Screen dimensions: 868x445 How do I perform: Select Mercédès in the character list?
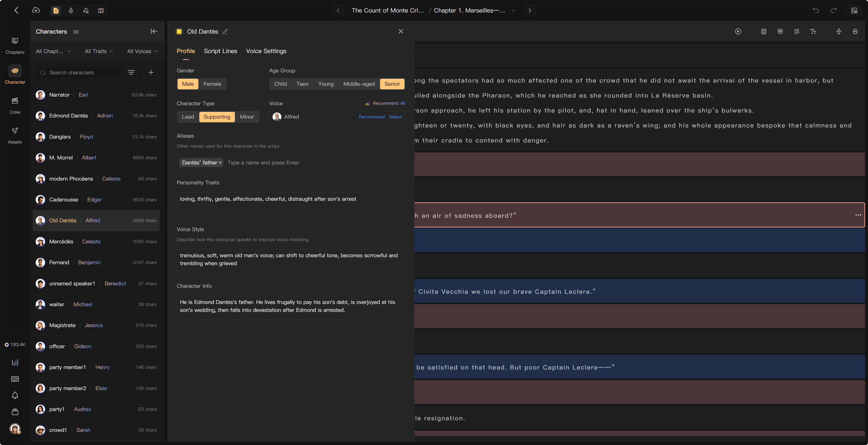click(96, 242)
